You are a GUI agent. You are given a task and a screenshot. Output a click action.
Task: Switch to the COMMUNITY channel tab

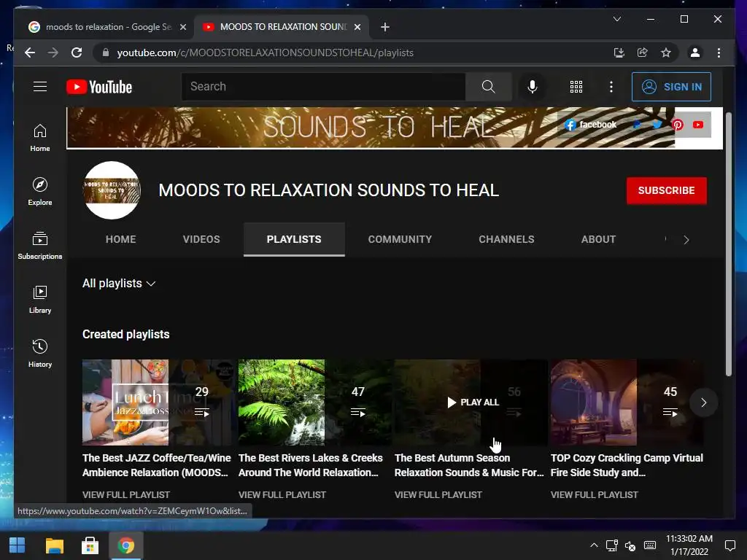400,239
